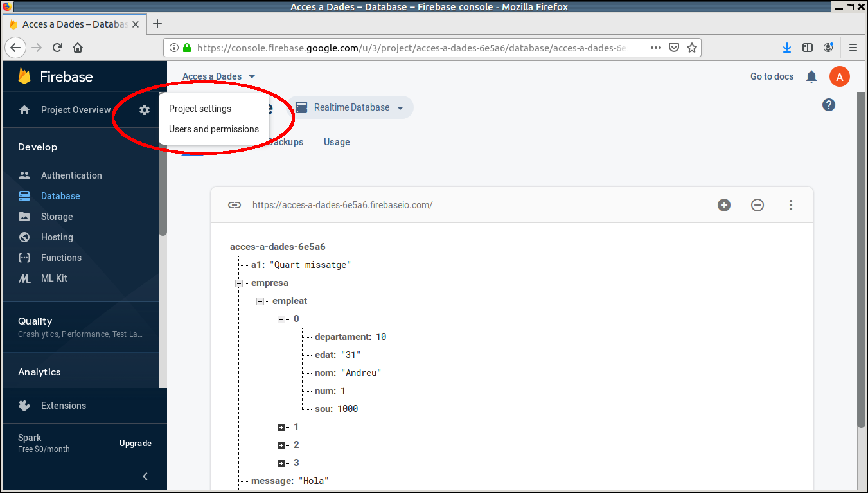The image size is (868, 493).
Task: Click the minus icon to remove node
Action: coord(757,205)
